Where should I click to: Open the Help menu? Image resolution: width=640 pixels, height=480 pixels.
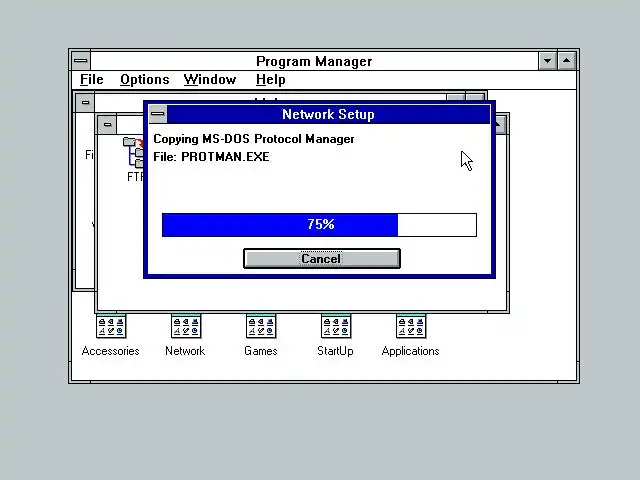pos(271,79)
